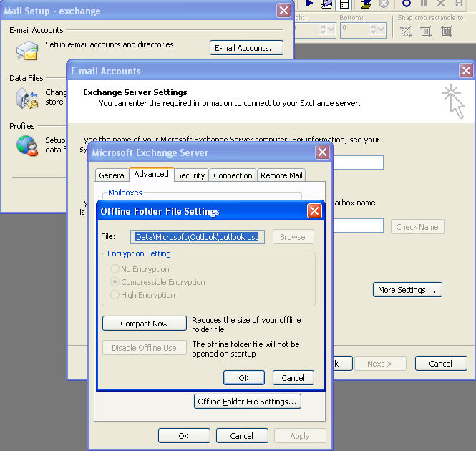This screenshot has width=476, height=451.
Task: Click last snap crop rectangle icon
Action: 447,31
